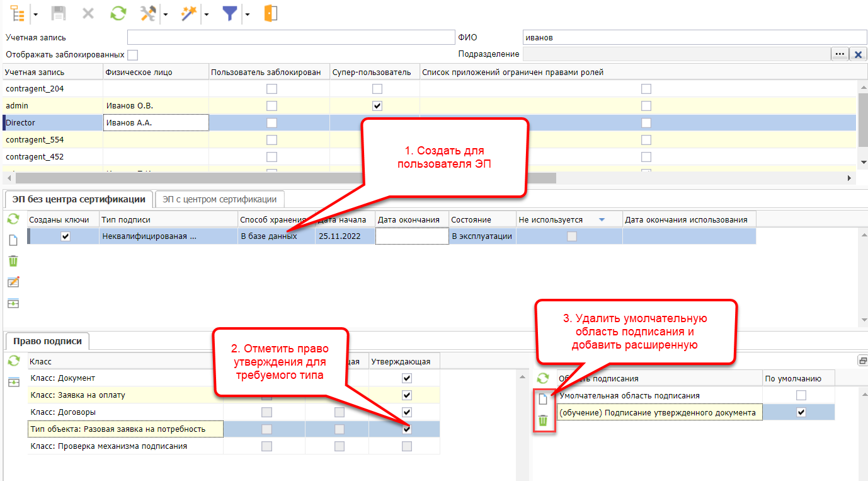Open dropdown arrow next to filter icon

point(247,14)
